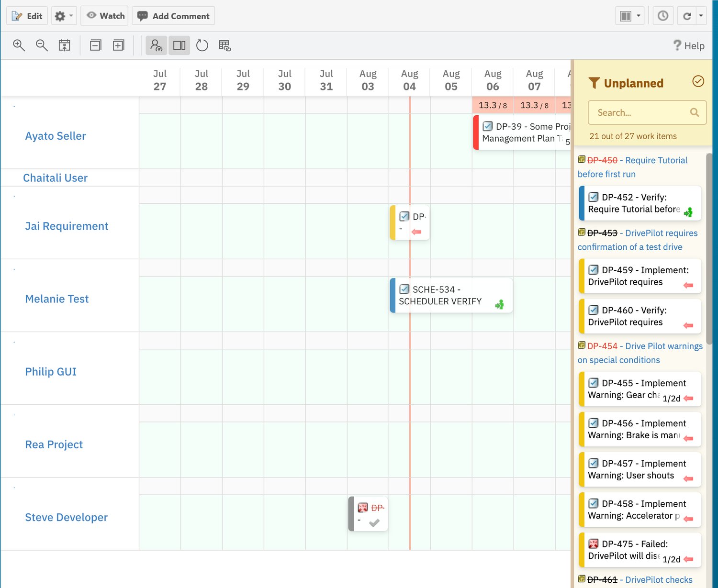The height and width of the screenshot is (588, 718).
Task: Select the DP-459 Implement card
Action: pyautogui.click(x=640, y=276)
